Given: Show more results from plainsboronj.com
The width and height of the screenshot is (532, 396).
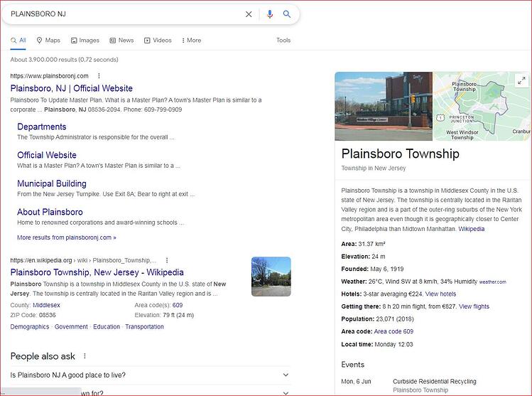Looking at the screenshot, I should (67, 237).
